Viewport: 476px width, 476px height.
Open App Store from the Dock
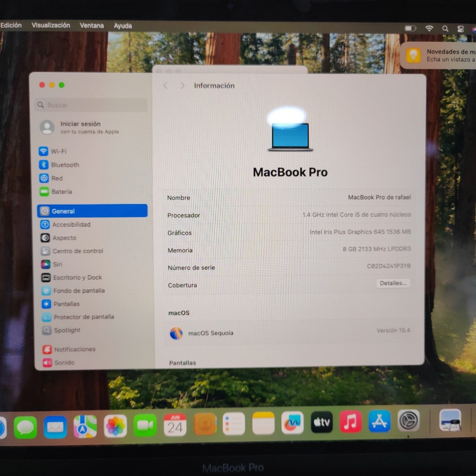click(x=379, y=421)
